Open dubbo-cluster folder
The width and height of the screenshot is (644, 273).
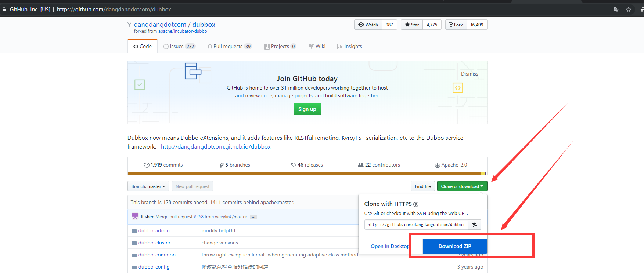click(x=154, y=243)
